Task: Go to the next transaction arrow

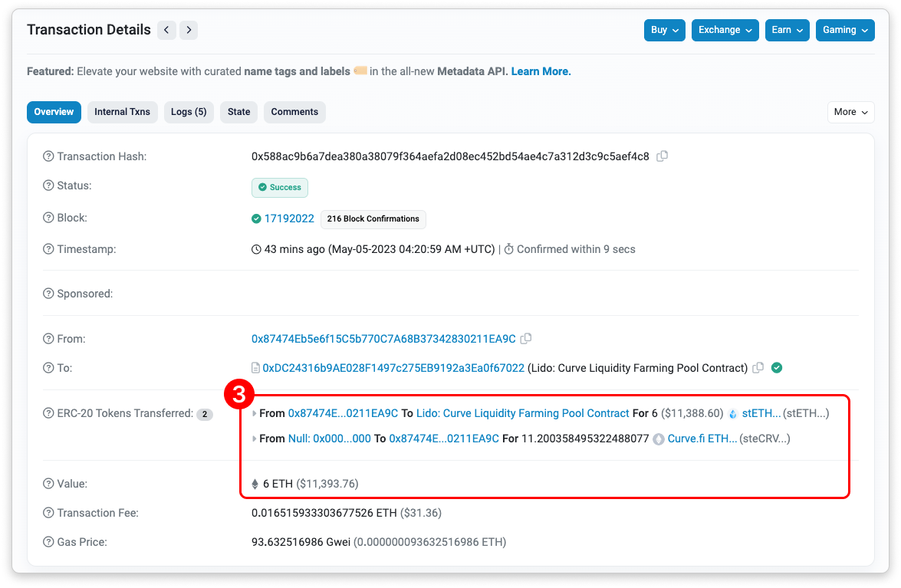Action: pyautogui.click(x=189, y=30)
